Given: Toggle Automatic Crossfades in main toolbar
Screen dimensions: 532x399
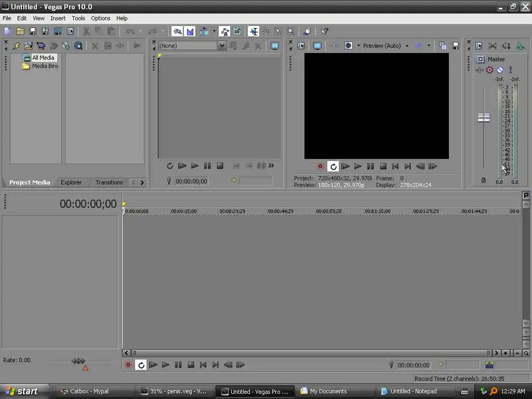Looking at the screenshot, I should pos(190,32).
